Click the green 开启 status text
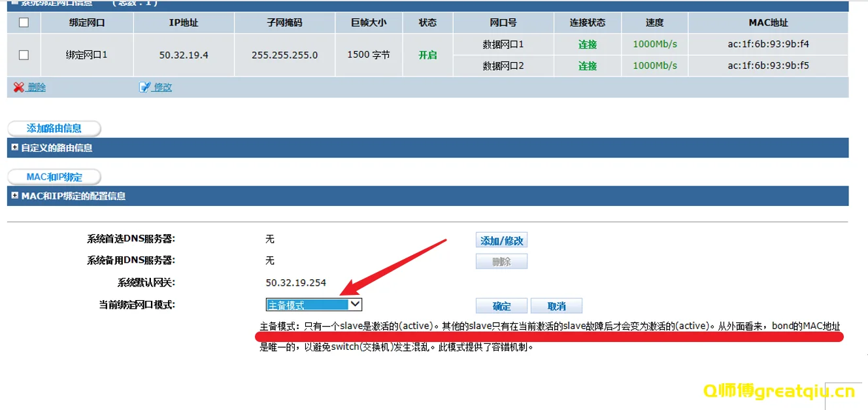Image resolution: width=868 pixels, height=410 pixels. click(x=427, y=55)
